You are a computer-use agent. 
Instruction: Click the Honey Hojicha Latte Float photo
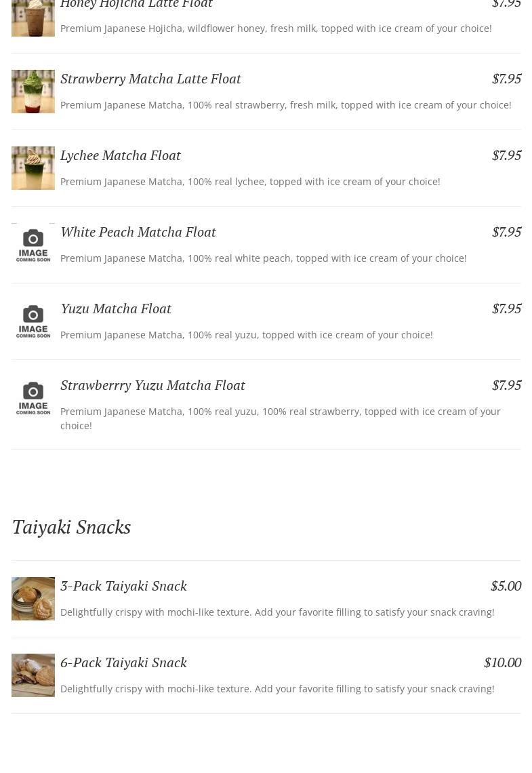click(33, 19)
